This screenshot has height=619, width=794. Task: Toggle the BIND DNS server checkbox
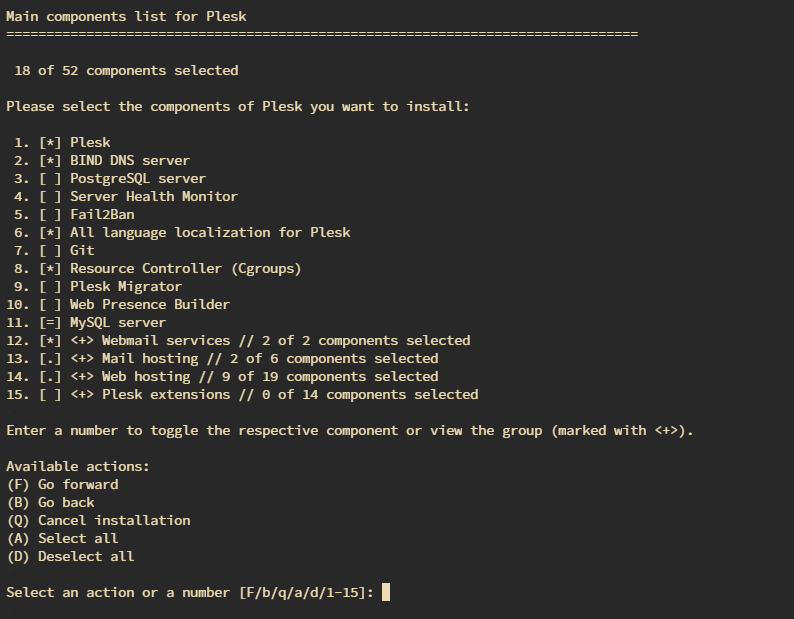coord(50,160)
